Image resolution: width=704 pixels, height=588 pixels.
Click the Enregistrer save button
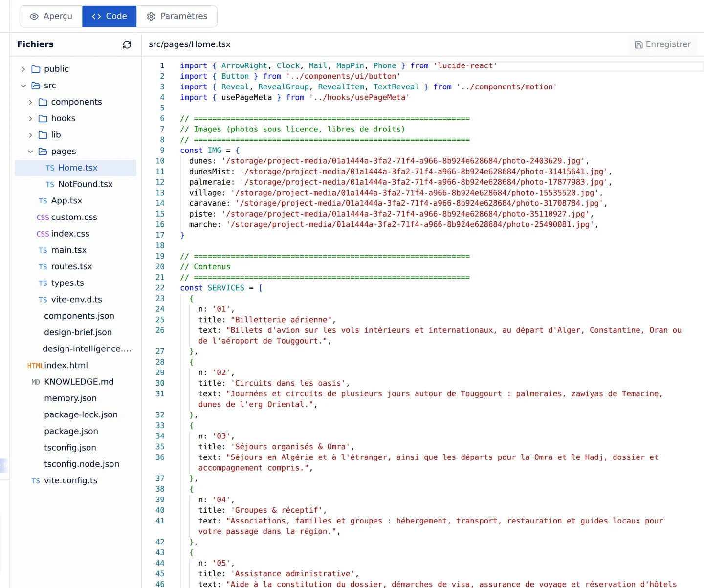click(x=662, y=44)
